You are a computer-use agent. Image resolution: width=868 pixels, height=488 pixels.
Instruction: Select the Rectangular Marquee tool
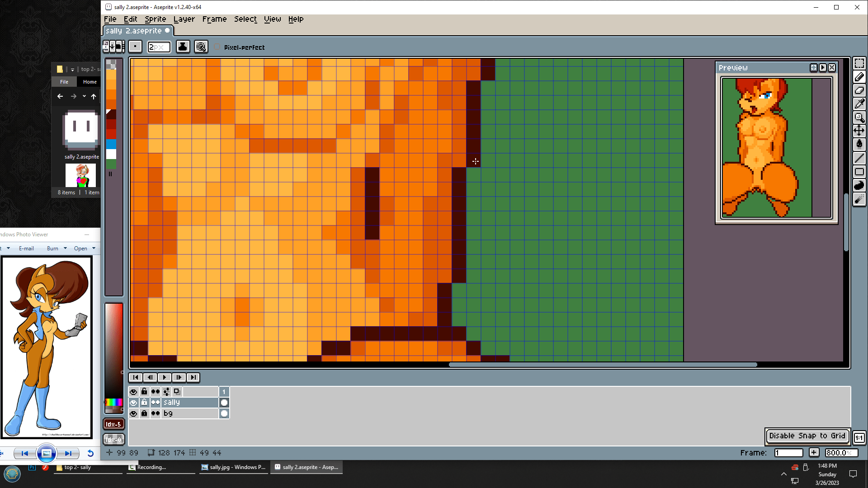click(x=859, y=63)
